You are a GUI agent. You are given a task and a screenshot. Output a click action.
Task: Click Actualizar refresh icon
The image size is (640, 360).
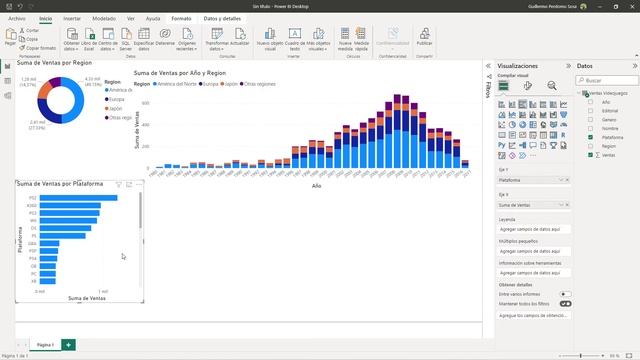pos(240,34)
